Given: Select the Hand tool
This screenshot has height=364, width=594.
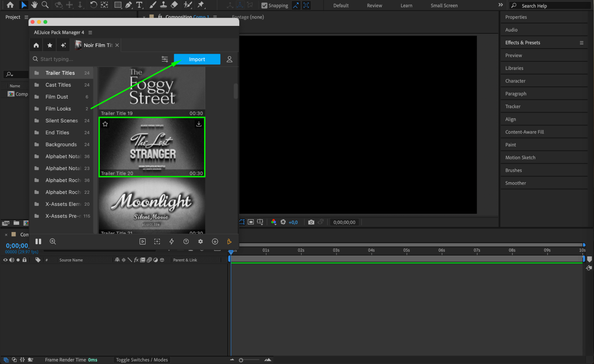Looking at the screenshot, I should tap(34, 5).
